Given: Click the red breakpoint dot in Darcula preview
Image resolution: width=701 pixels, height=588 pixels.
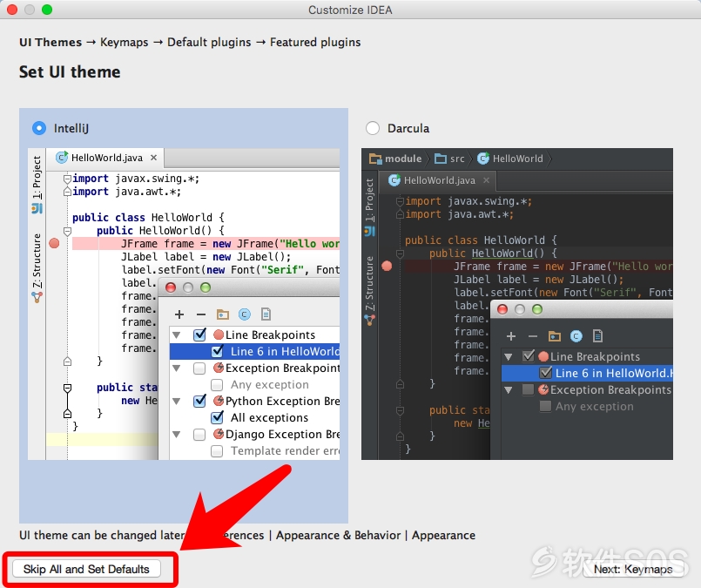Looking at the screenshot, I should [387, 266].
